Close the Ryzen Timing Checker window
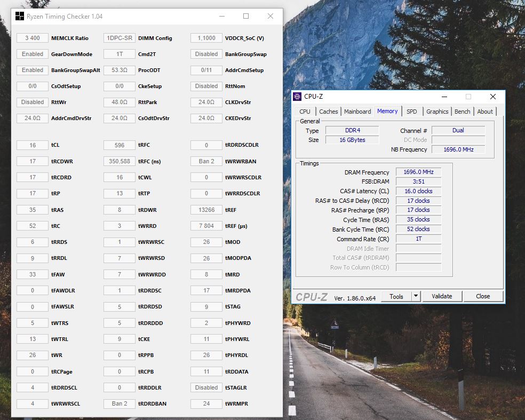525x420 pixels. [270, 16]
